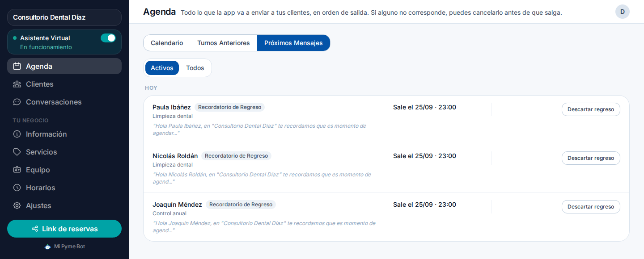Open Horarios page
This screenshot has width=644, height=259.
(x=64, y=188)
